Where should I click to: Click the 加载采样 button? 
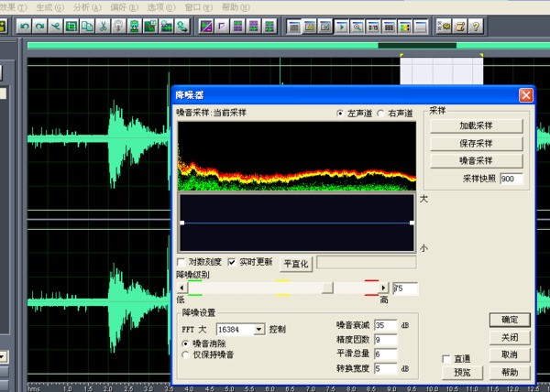tap(477, 125)
